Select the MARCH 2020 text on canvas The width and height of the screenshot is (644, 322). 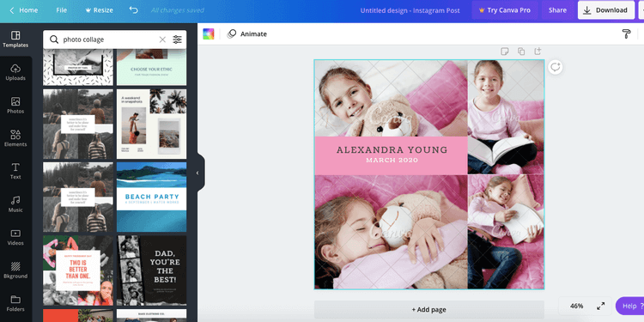click(x=392, y=161)
